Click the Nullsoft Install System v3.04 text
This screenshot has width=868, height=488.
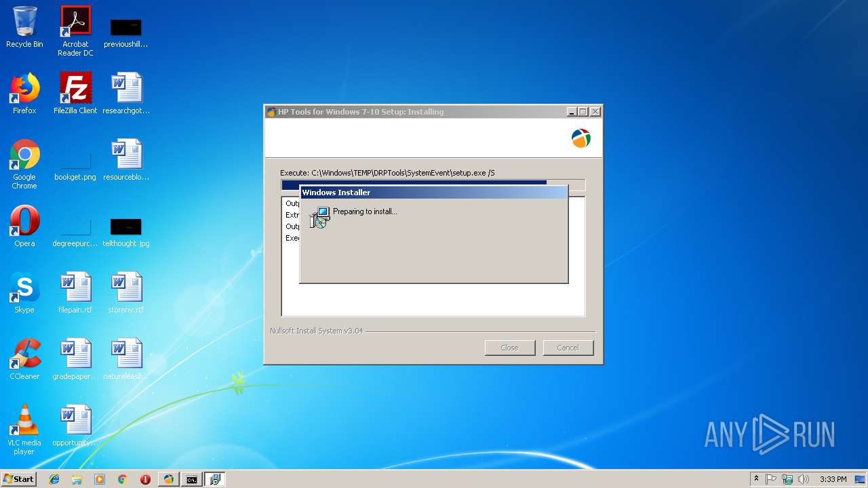[x=316, y=331]
